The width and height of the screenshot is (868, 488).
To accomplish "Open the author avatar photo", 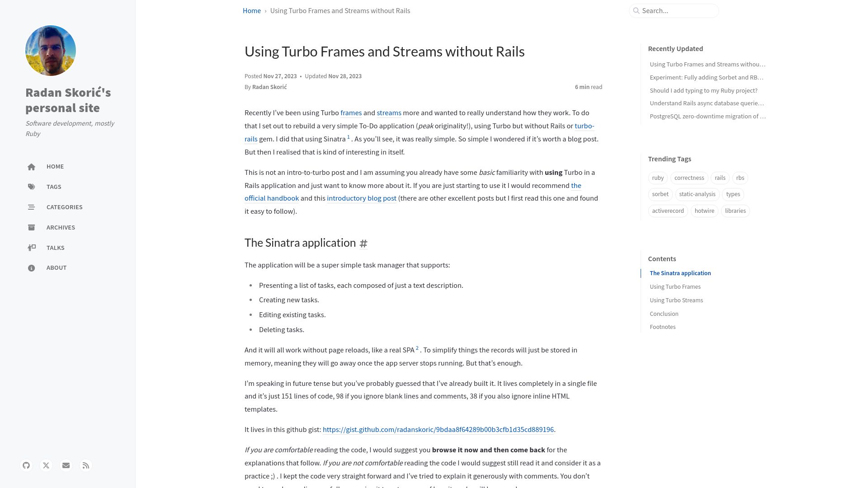I will pyautogui.click(x=51, y=51).
